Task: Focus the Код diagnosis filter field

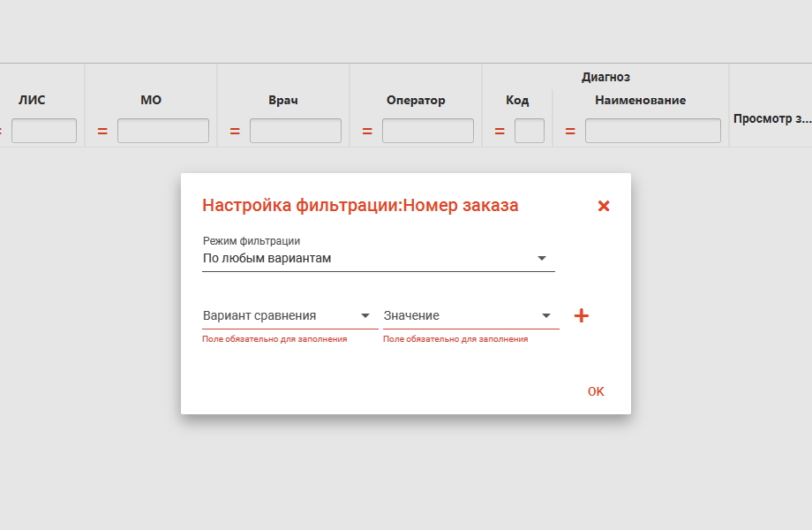Action: coord(530,131)
